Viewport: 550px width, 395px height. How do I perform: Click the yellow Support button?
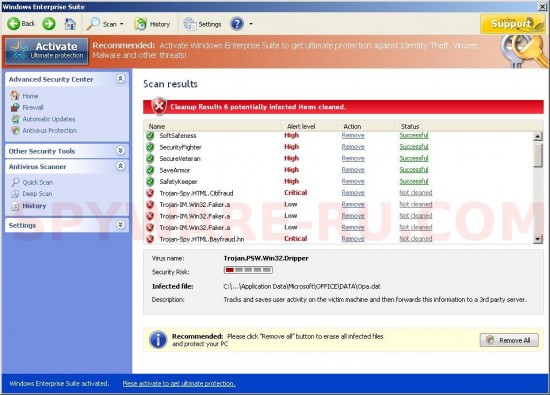point(512,24)
